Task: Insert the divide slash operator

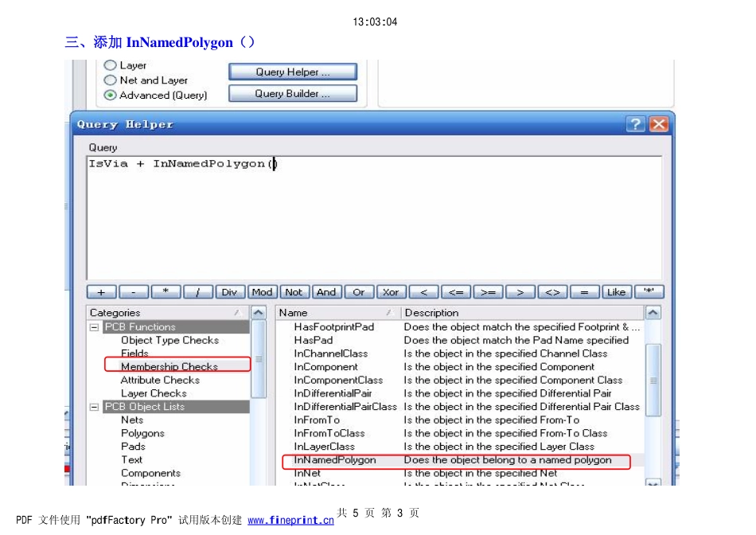Action: (x=197, y=292)
